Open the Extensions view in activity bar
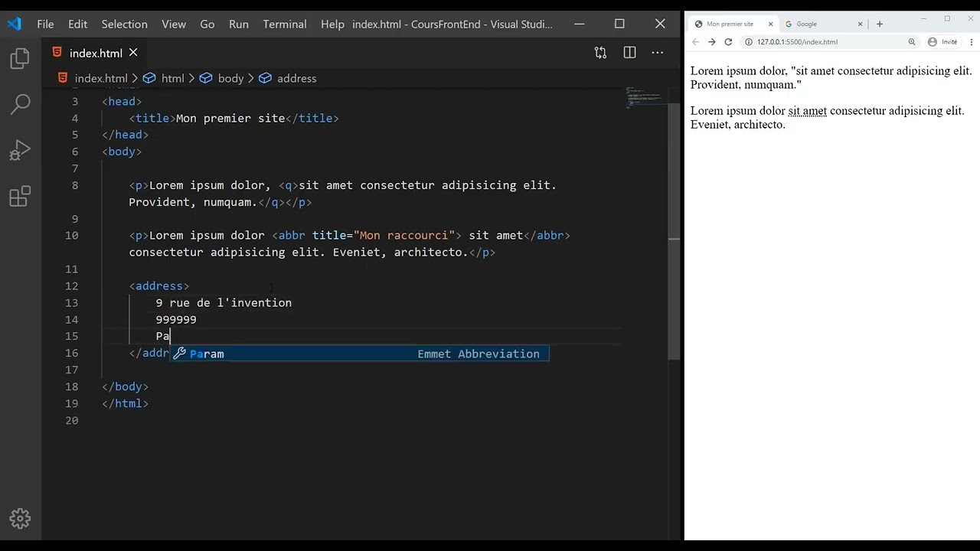This screenshot has width=980, height=551. point(21,197)
